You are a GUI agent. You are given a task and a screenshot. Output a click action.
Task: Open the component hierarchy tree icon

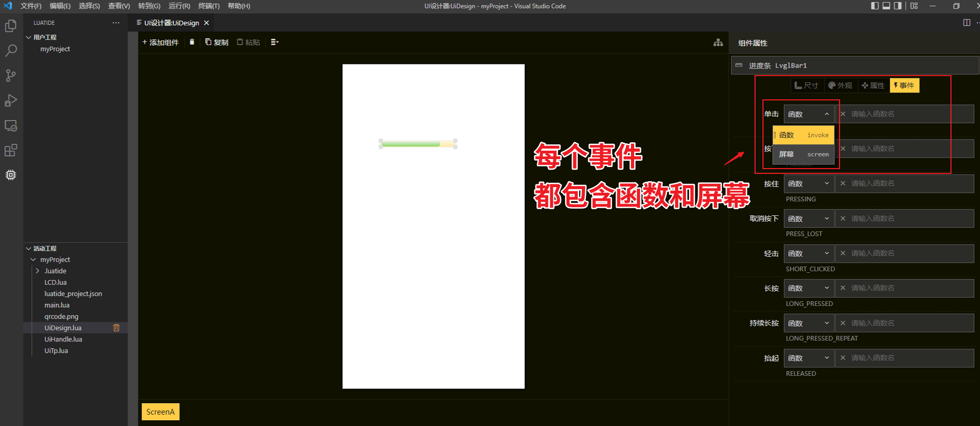pos(718,42)
